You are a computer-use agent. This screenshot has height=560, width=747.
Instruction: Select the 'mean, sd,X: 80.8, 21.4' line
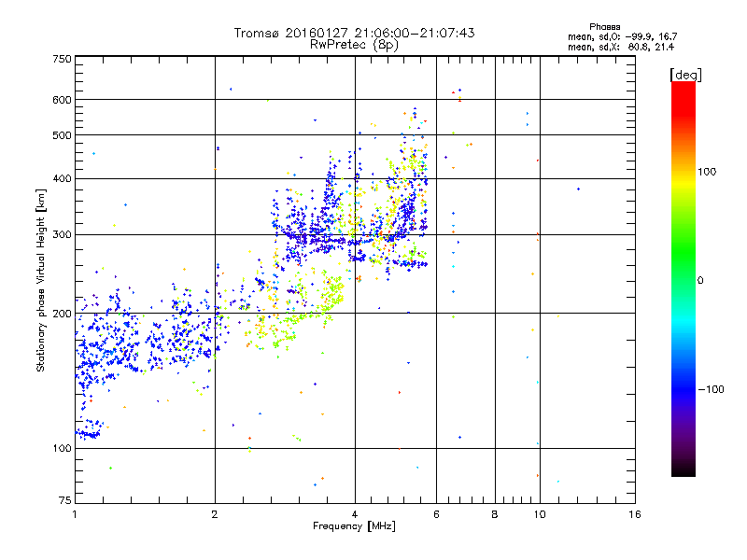[x=621, y=47]
